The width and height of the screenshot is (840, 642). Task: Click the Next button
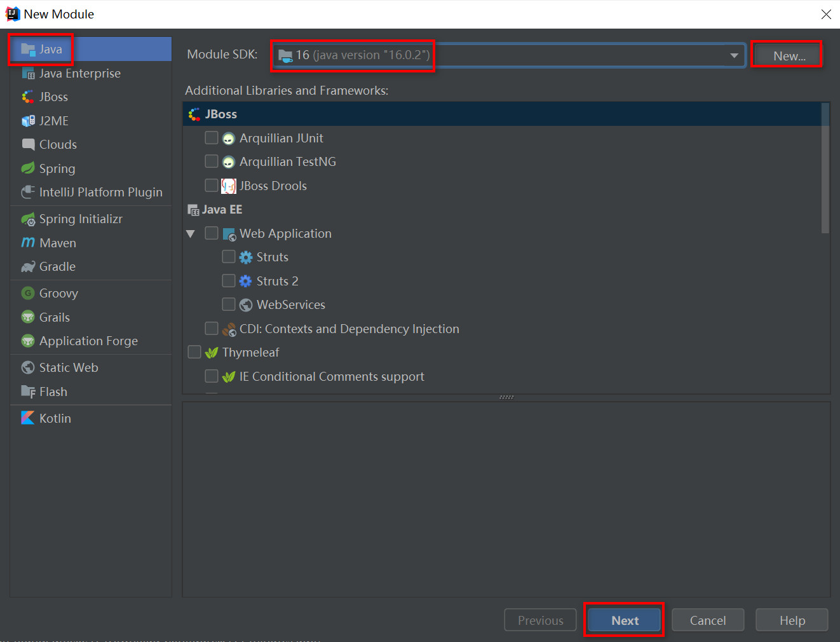click(x=625, y=620)
